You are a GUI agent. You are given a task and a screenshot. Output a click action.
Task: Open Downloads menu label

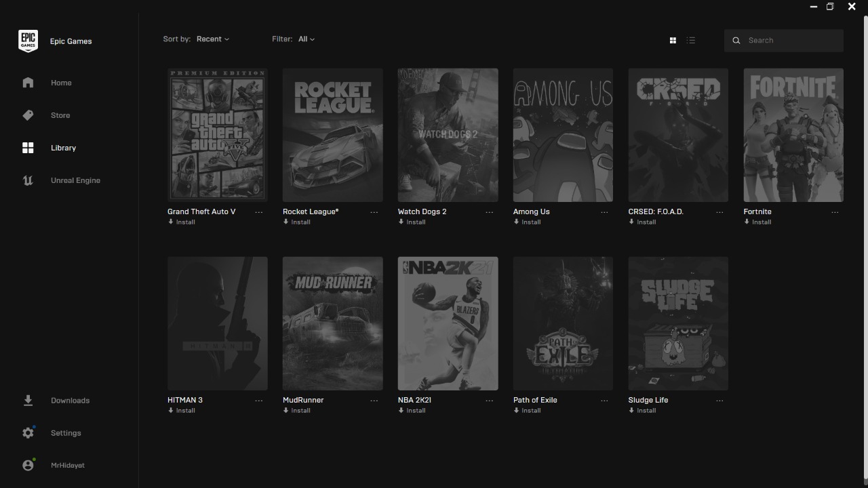(70, 401)
